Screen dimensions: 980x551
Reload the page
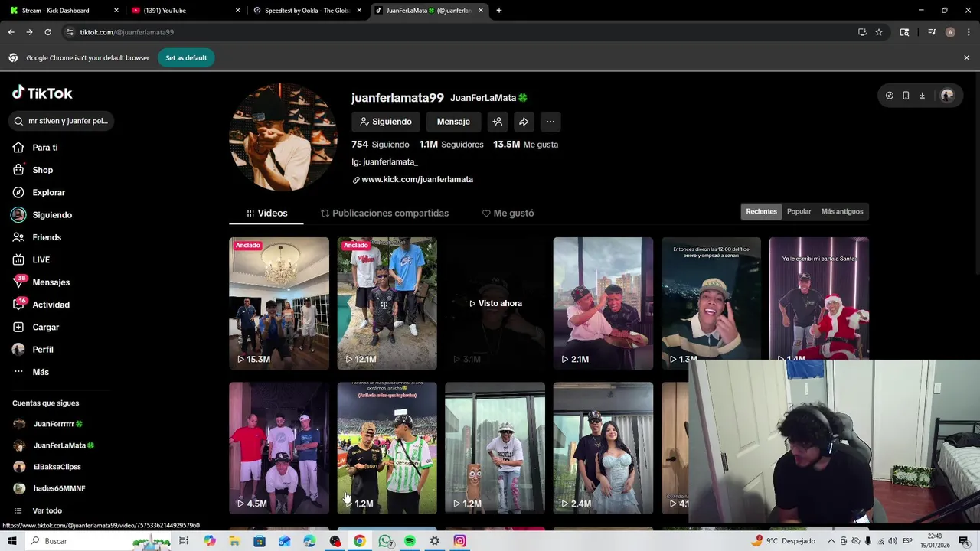point(47,32)
